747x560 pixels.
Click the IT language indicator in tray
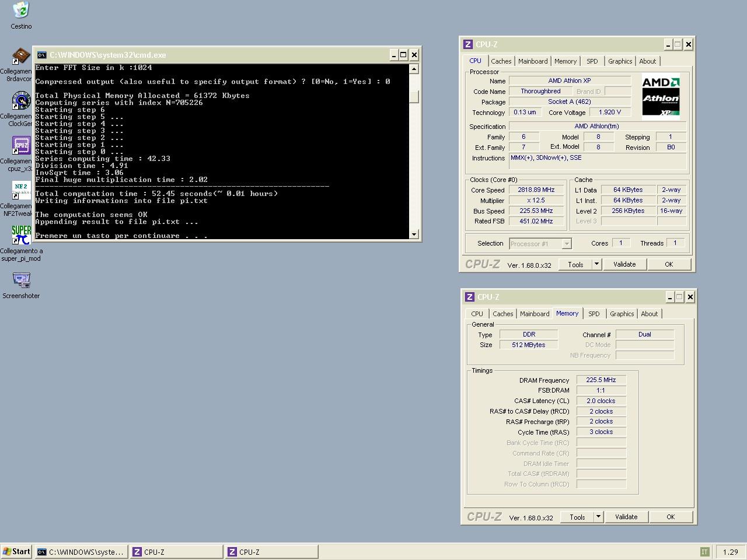704,552
